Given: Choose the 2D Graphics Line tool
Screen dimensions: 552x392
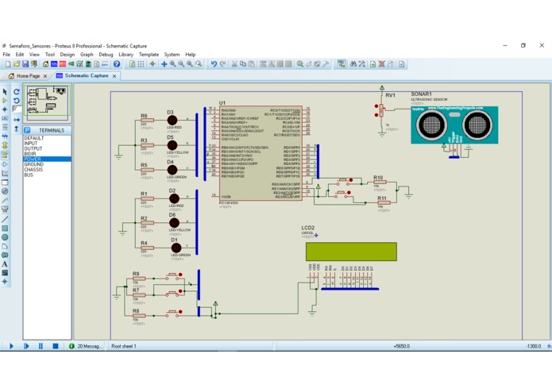Looking at the screenshot, I should 5,219.
